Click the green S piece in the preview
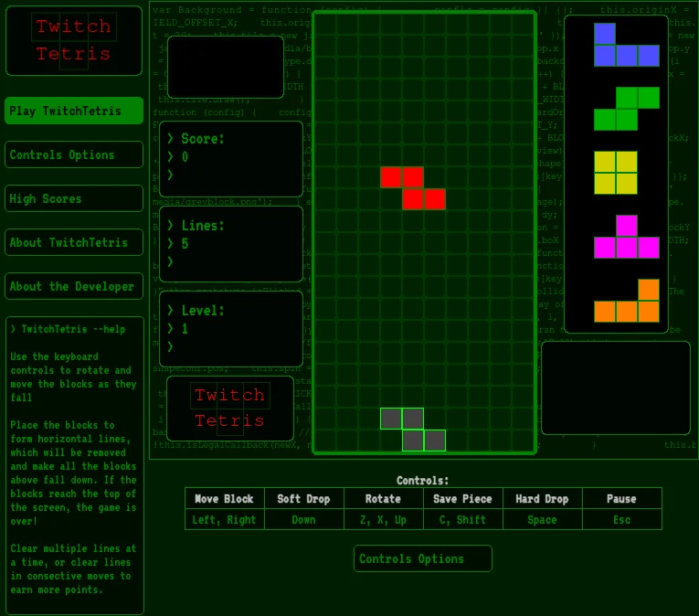699x616 pixels. [x=626, y=109]
